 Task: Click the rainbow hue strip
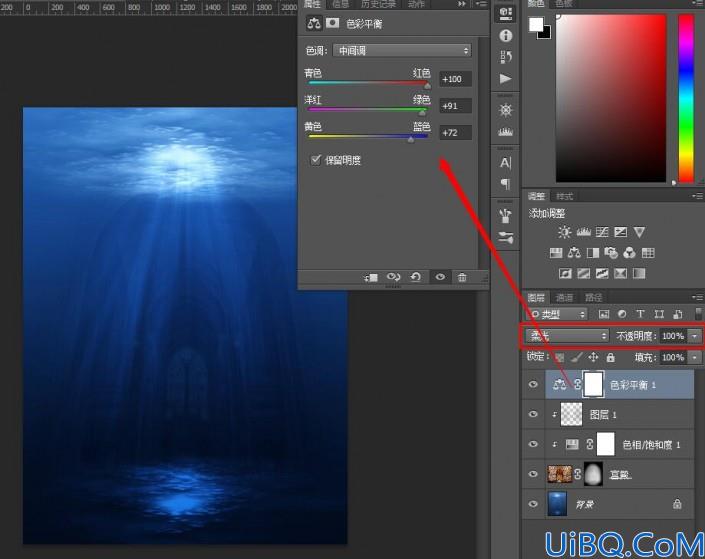coord(686,98)
